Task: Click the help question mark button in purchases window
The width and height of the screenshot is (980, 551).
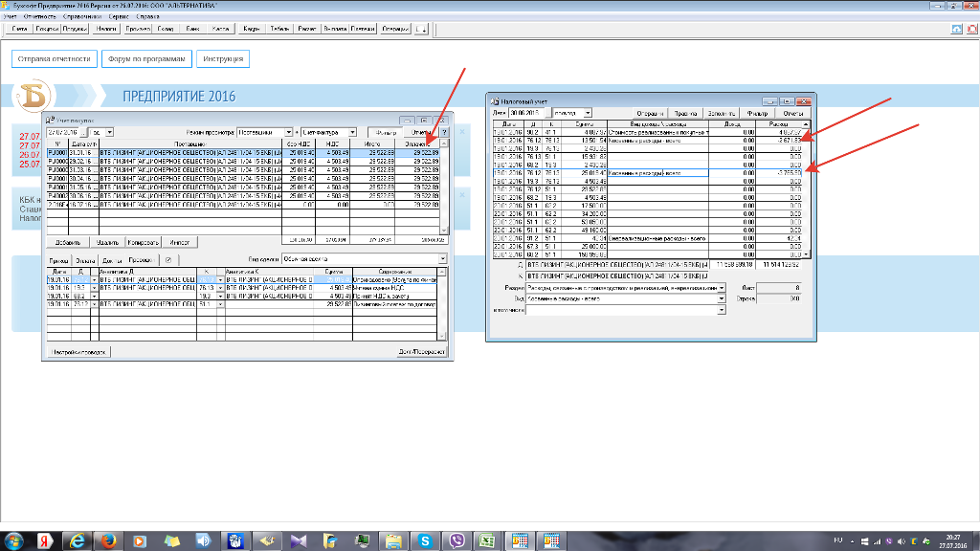Action: [x=443, y=132]
